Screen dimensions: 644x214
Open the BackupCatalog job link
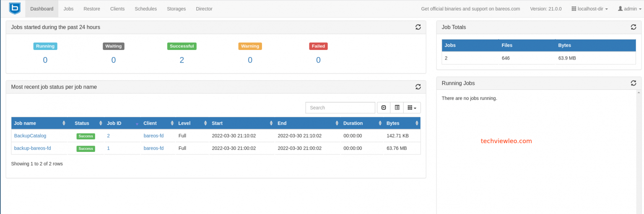click(x=30, y=136)
